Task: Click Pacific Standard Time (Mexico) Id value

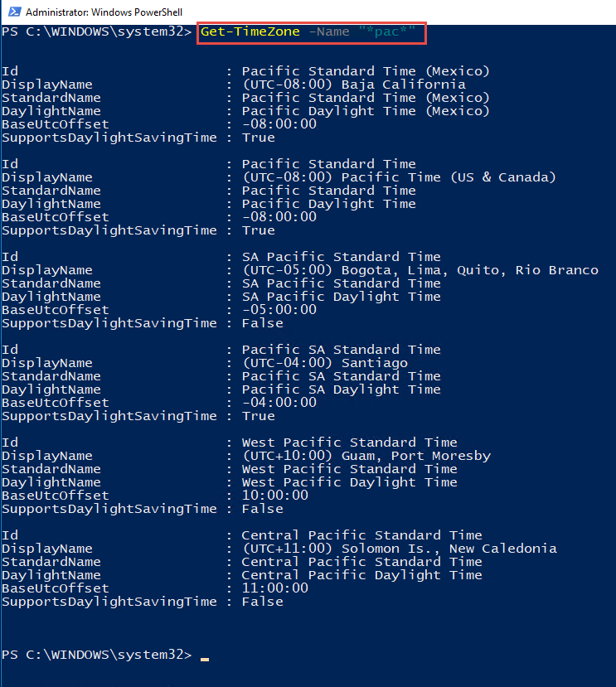Action: tap(366, 71)
